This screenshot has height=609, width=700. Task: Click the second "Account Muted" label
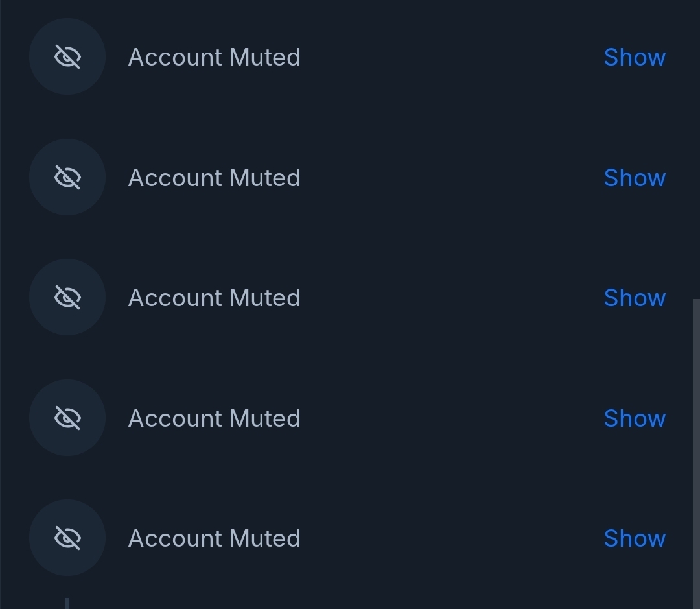[x=214, y=178]
